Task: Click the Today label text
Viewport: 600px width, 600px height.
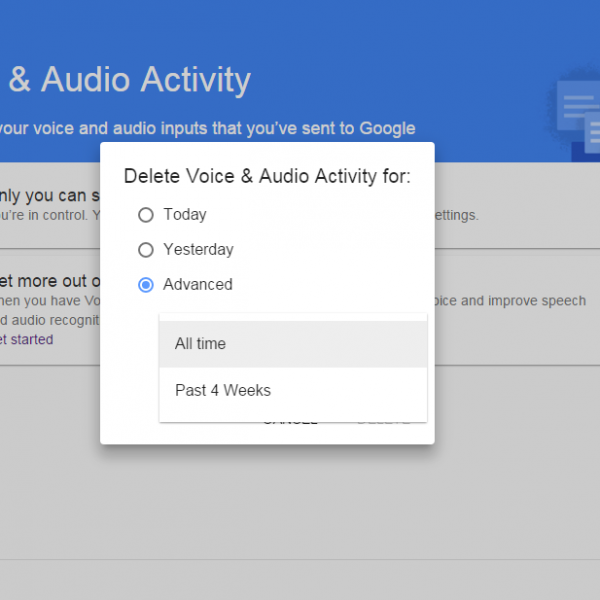Action: (185, 214)
